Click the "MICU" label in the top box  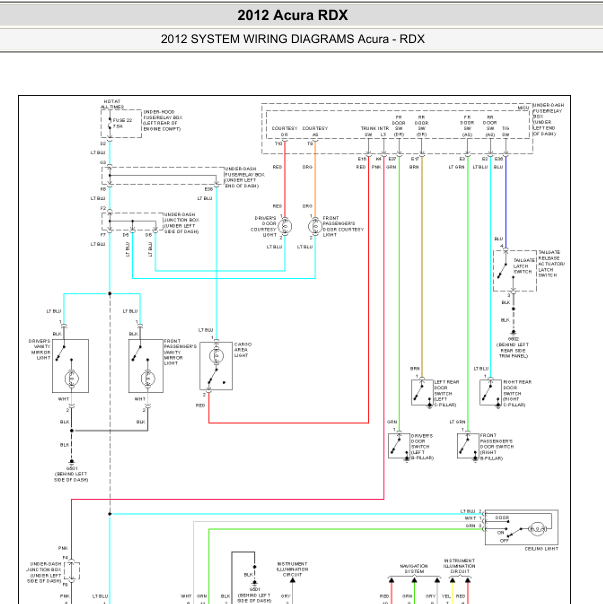(x=523, y=108)
